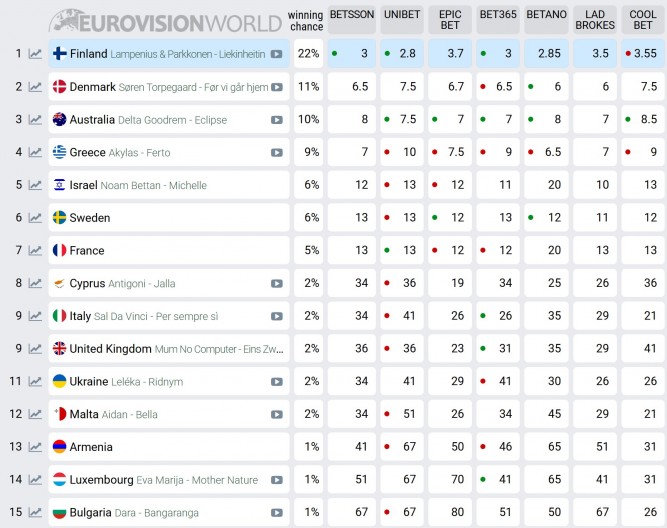Play Australia's Eclipse video icon

(276, 120)
